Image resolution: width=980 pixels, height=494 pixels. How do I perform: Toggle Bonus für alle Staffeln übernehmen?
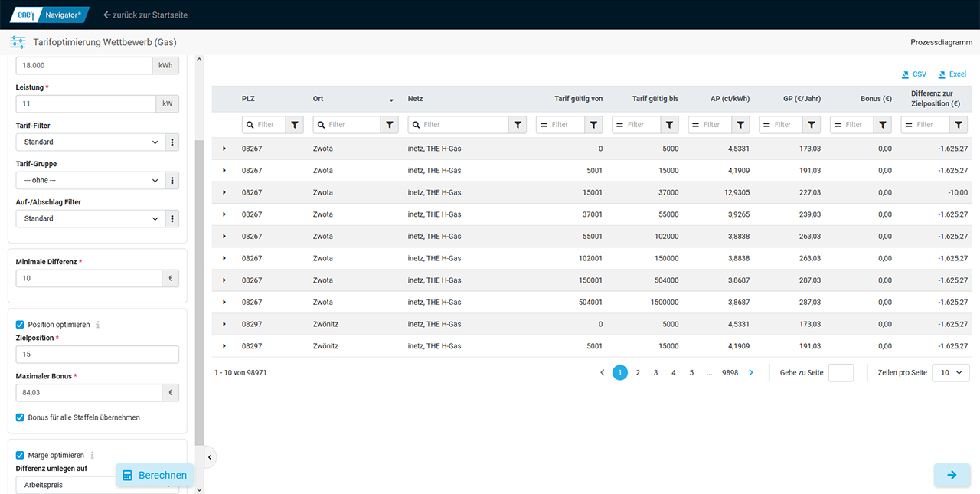pos(21,417)
